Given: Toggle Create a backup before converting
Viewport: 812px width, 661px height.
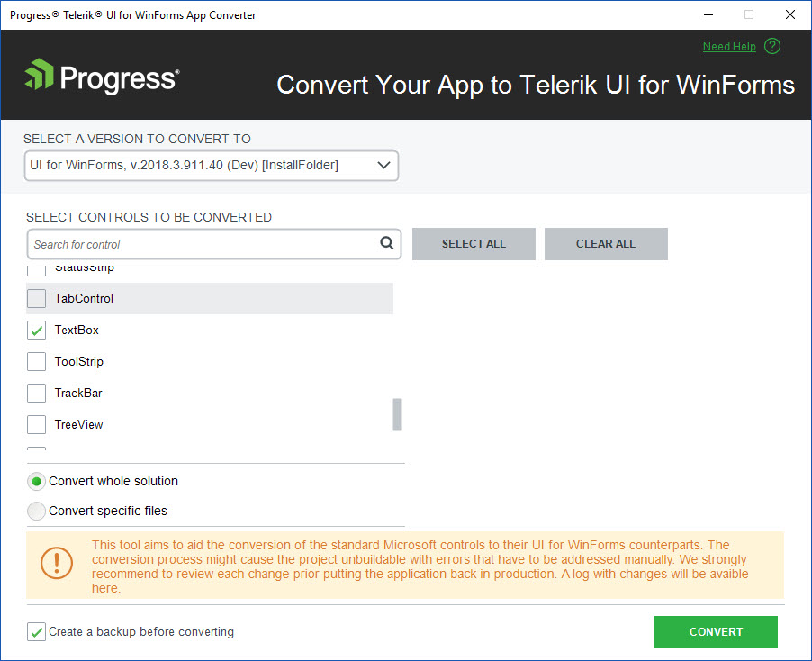Looking at the screenshot, I should pos(37,632).
